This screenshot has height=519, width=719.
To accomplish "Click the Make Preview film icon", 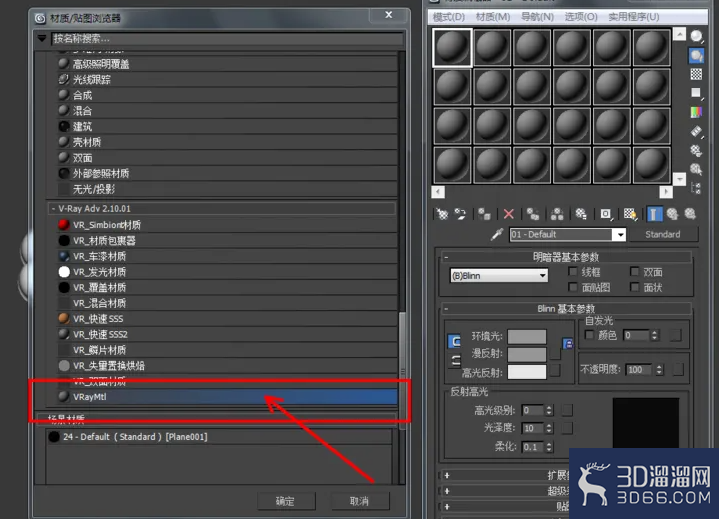I will pos(697,132).
